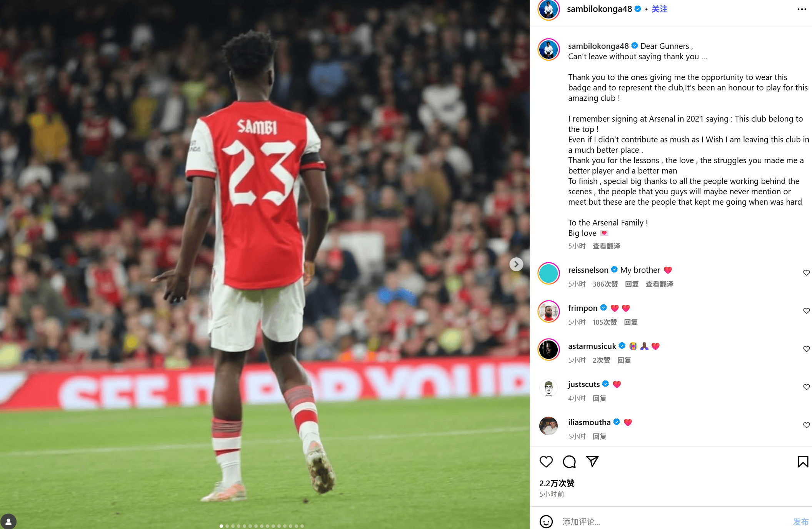This screenshot has width=812, height=529.
Task: Jump to second carousel dot
Action: coord(227,526)
